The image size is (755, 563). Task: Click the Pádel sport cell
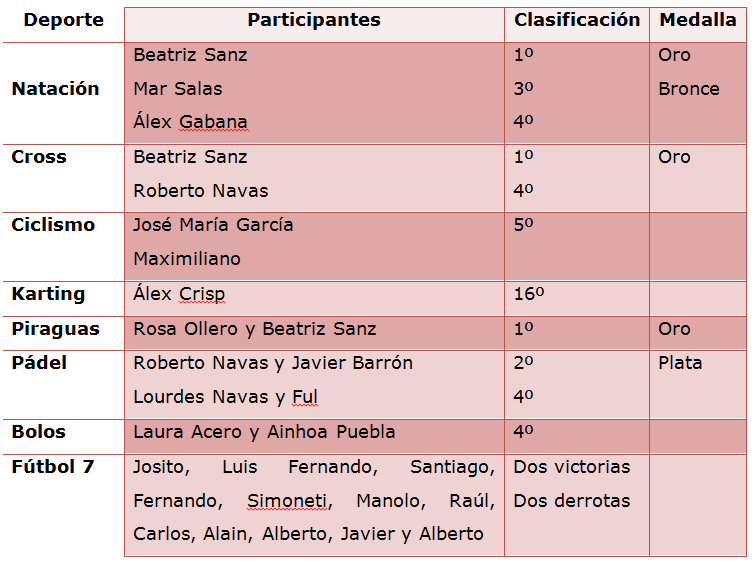coord(39,363)
